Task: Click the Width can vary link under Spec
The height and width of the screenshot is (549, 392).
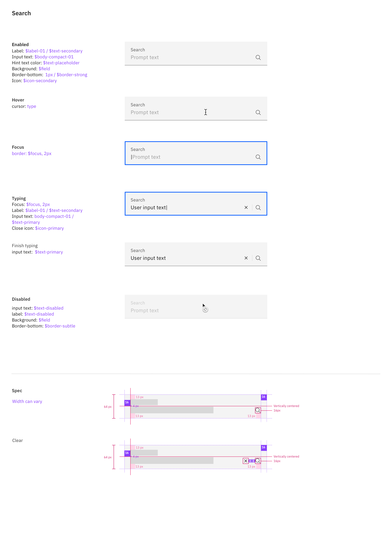Action: pyautogui.click(x=27, y=401)
